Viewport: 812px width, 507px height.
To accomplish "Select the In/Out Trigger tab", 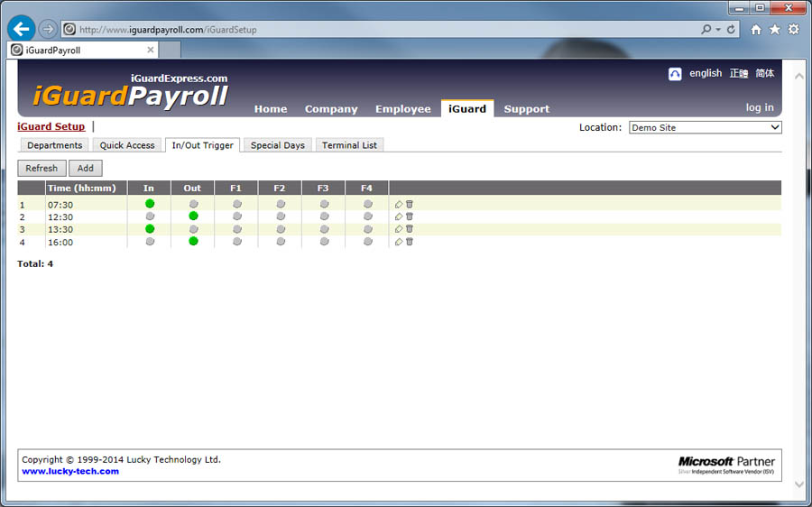I will (202, 145).
